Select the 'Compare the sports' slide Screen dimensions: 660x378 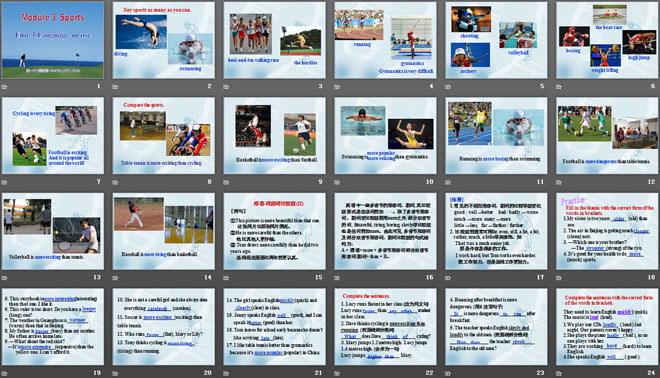(x=163, y=136)
